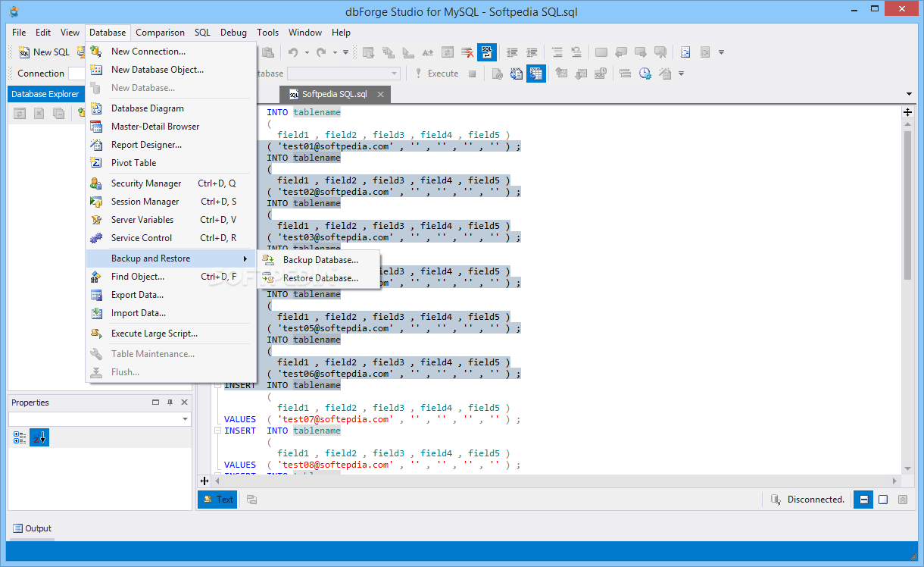Open Security Manager from the menu
This screenshot has width=924, height=567.
coord(171,183)
